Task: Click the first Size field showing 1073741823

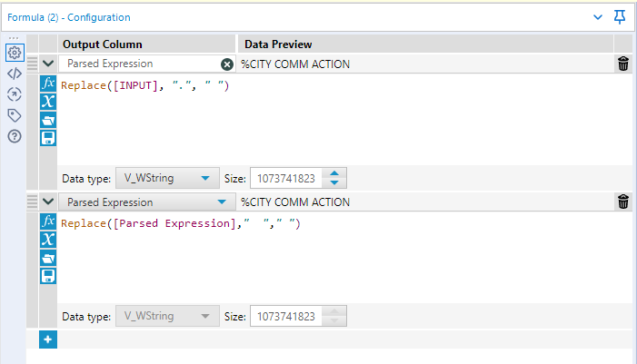Action: [286, 178]
